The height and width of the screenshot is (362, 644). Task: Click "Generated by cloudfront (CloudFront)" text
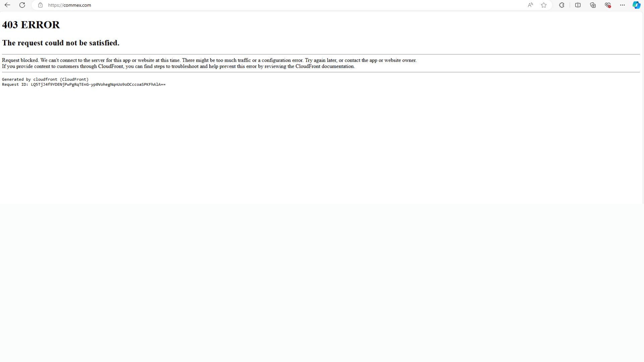[45, 79]
